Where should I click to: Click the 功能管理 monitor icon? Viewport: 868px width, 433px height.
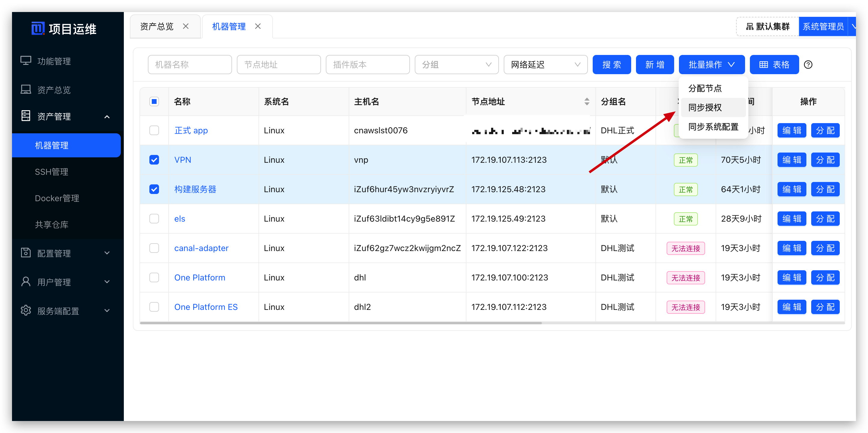click(x=26, y=61)
